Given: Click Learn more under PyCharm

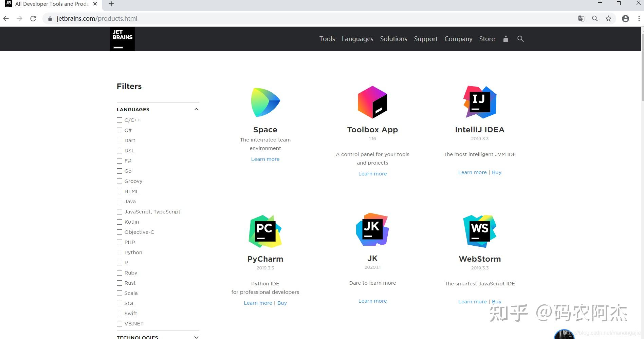Looking at the screenshot, I should click(x=258, y=303).
